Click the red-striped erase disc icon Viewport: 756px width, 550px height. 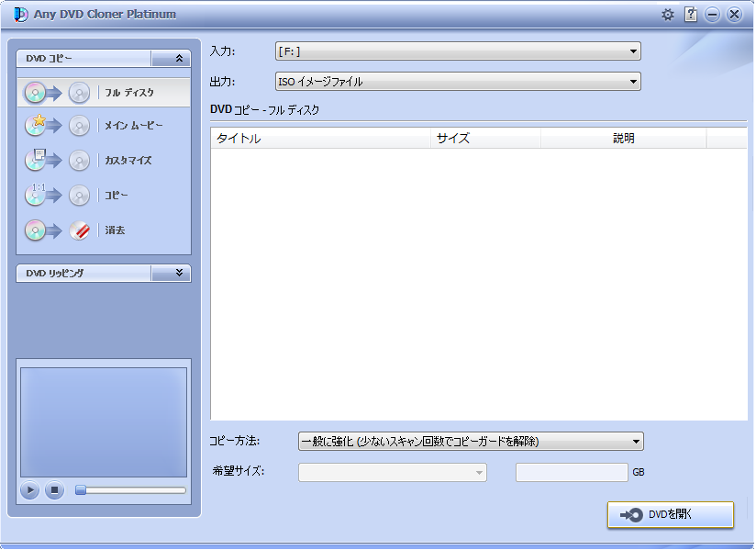pyautogui.click(x=79, y=230)
